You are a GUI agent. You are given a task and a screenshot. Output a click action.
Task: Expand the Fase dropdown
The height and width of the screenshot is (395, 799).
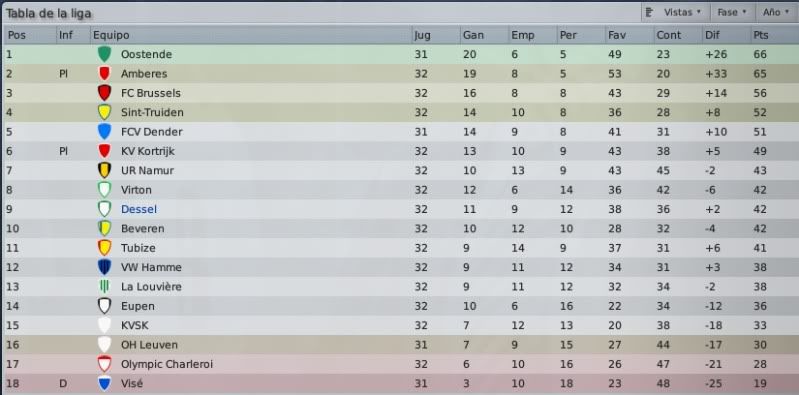click(x=732, y=12)
